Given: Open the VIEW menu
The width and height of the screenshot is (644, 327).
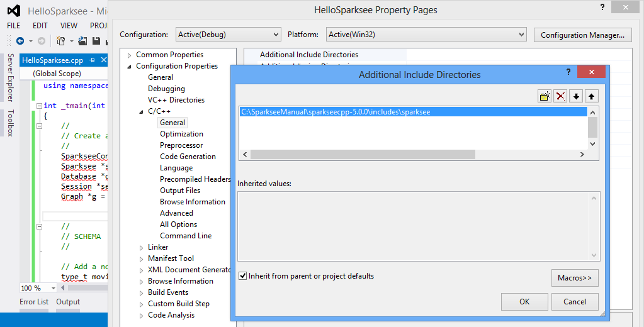Looking at the screenshot, I should pyautogui.click(x=69, y=25).
